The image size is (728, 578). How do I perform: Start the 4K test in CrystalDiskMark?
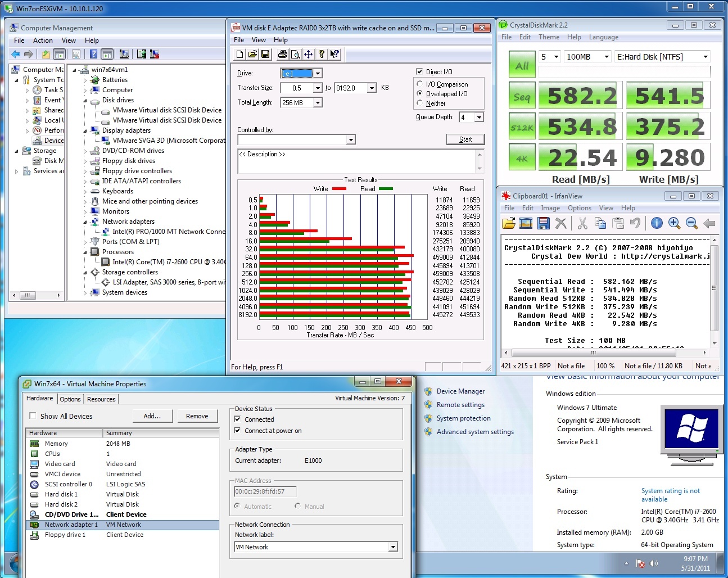[522, 158]
